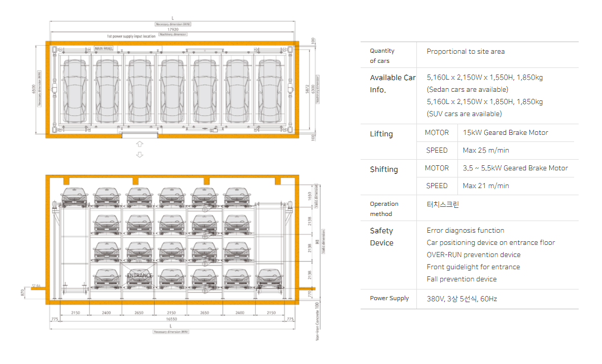Select the 17920 dimension label
The image size is (602, 364).
point(172,30)
